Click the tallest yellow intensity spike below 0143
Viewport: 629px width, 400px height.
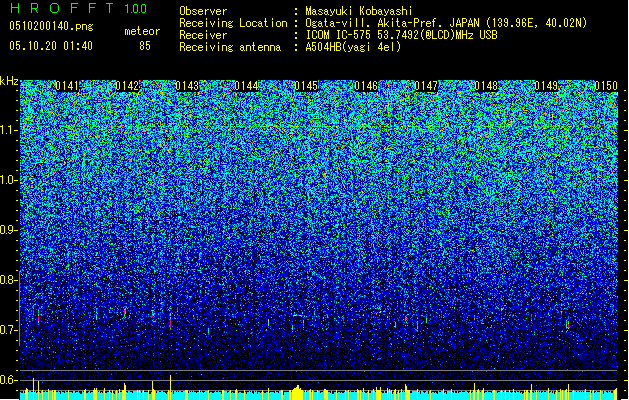point(171,386)
